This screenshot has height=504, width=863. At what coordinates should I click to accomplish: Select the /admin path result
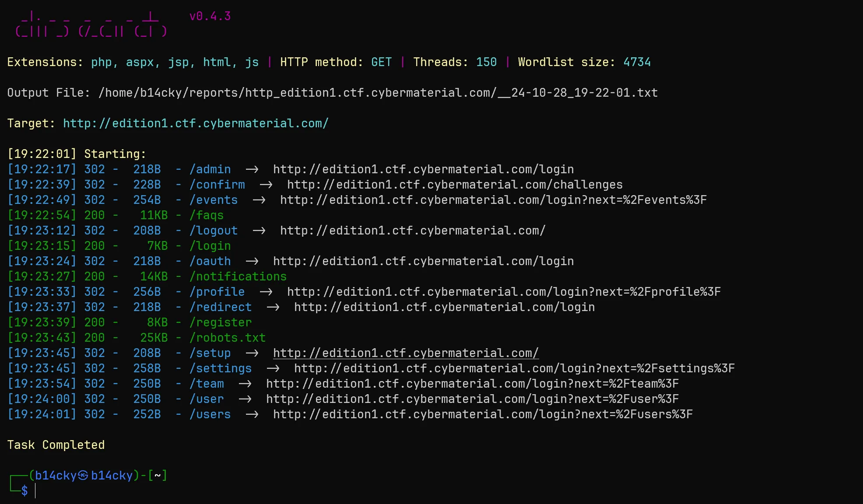pos(210,169)
